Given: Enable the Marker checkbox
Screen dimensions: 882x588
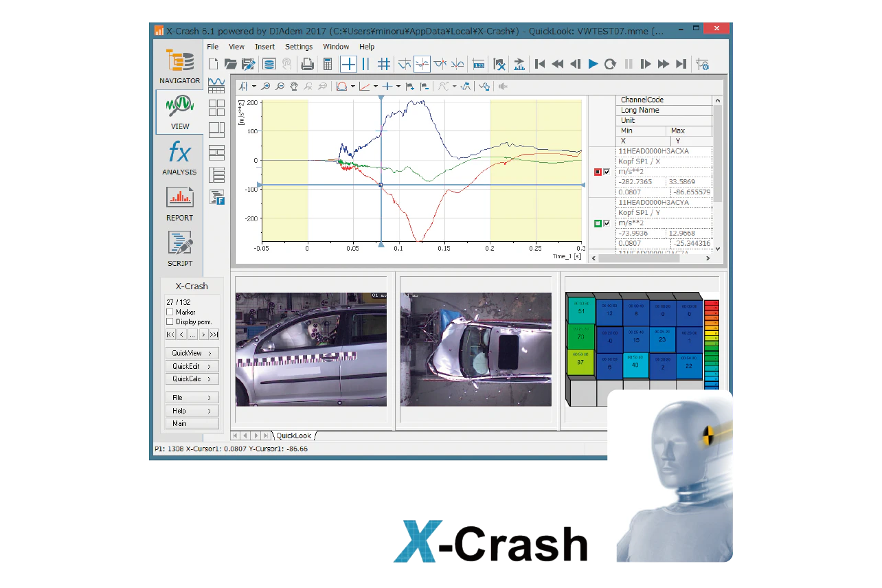Looking at the screenshot, I should [170, 312].
